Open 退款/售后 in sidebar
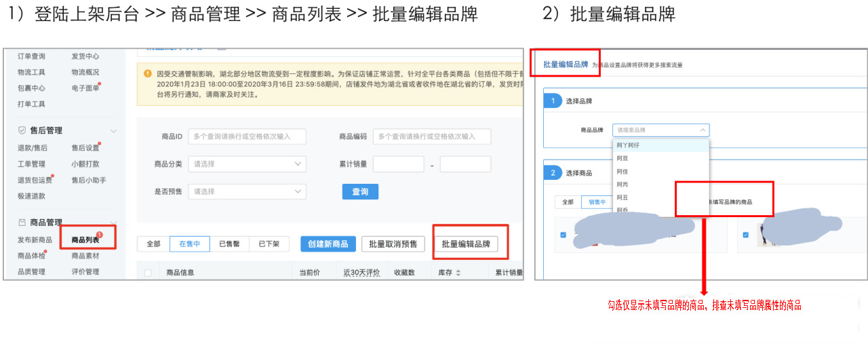Image resolution: width=868 pixels, height=348 pixels. point(33,148)
